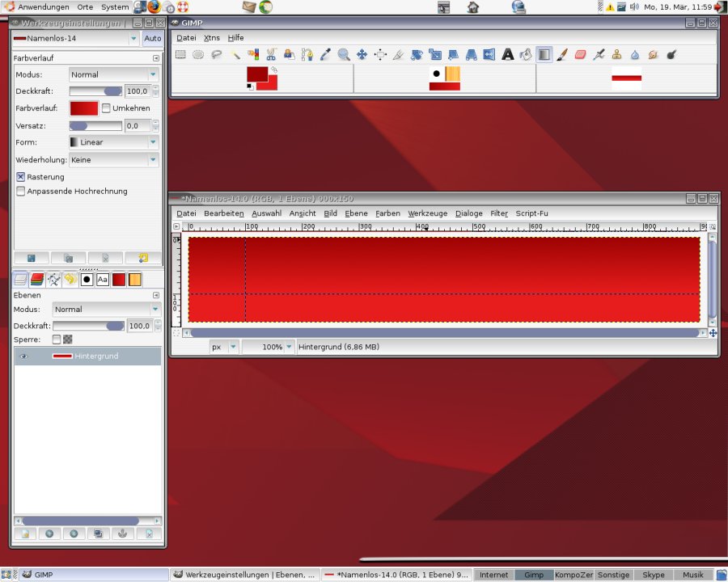Select the Airbrush tool
Screen dimensions: 728x582
[x=599, y=55]
